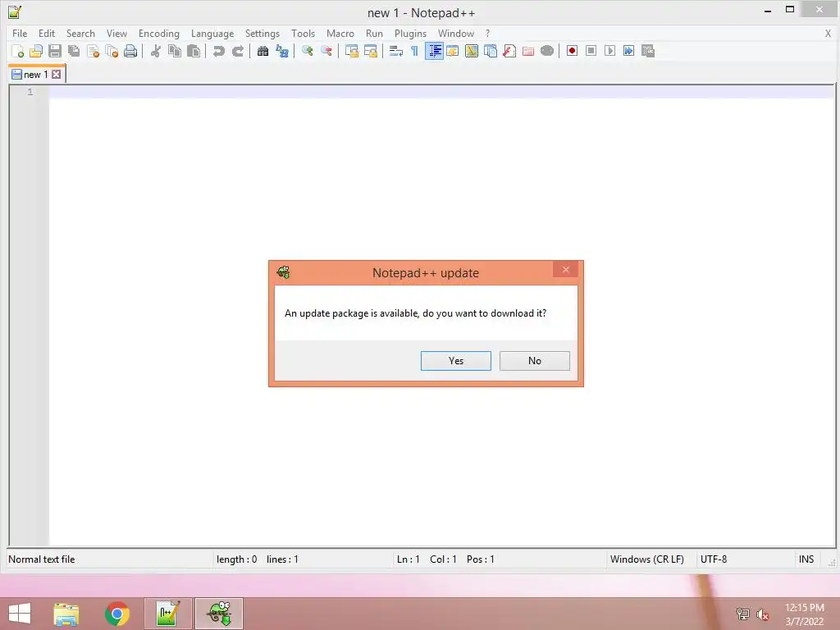840x630 pixels.
Task: Open the Search menu
Action: pyautogui.click(x=80, y=33)
